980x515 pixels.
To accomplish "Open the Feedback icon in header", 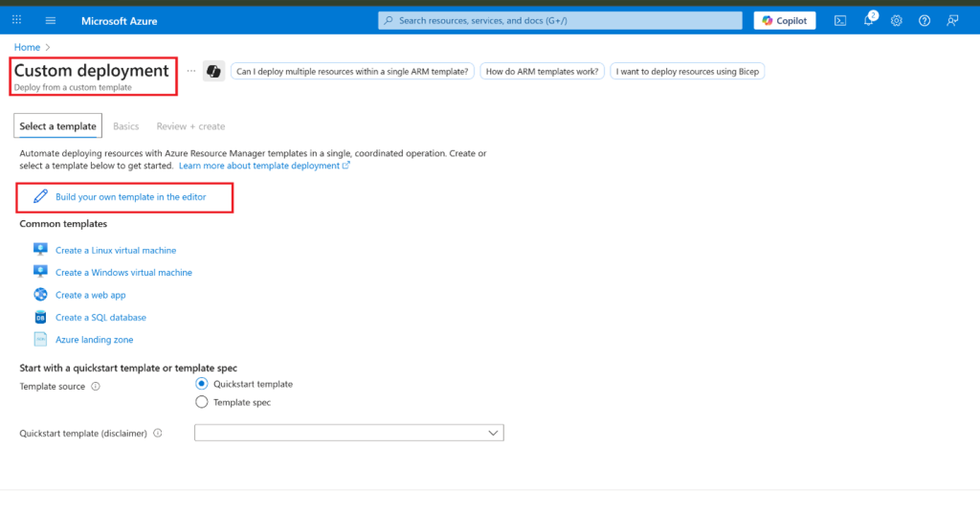I will 952,20.
